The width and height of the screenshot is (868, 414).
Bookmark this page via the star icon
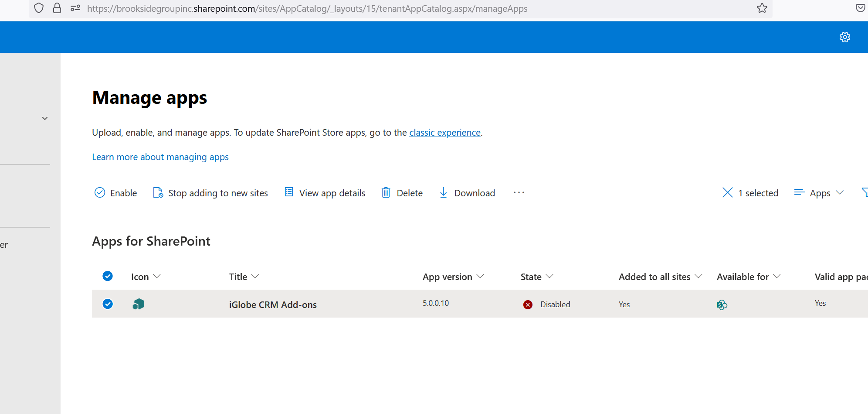[x=762, y=8]
